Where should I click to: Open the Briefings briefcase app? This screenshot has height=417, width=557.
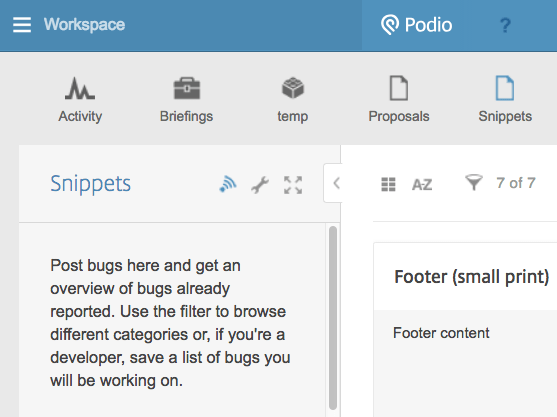[186, 99]
